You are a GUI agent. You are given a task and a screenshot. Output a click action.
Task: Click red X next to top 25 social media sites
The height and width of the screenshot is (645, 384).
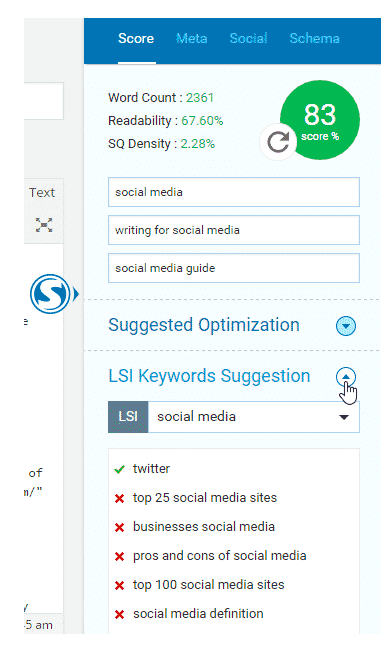click(119, 499)
